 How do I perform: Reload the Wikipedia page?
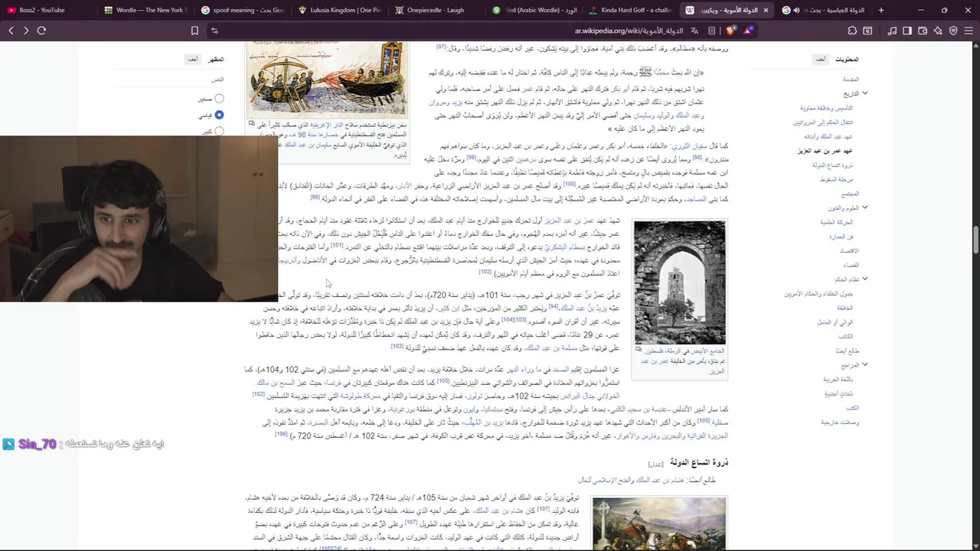pyautogui.click(x=41, y=31)
